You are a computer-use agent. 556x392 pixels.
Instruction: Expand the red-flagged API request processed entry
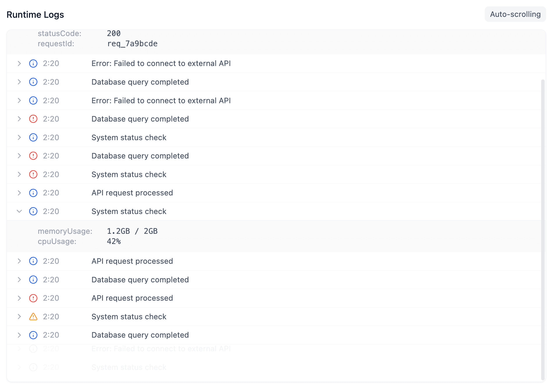pos(19,298)
